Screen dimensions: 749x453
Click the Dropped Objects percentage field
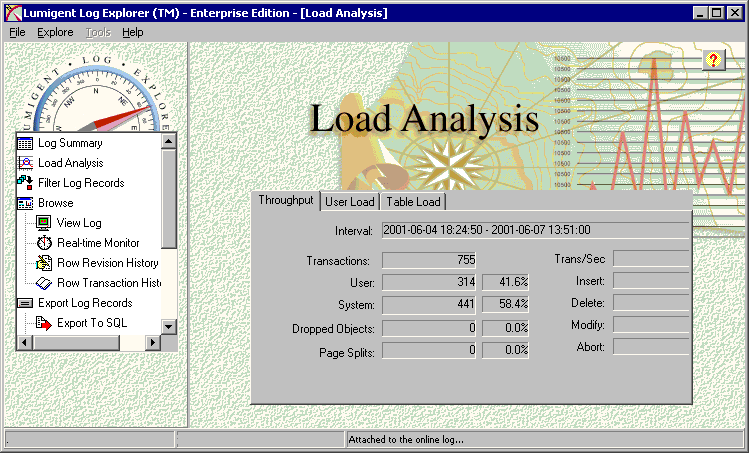pos(505,328)
